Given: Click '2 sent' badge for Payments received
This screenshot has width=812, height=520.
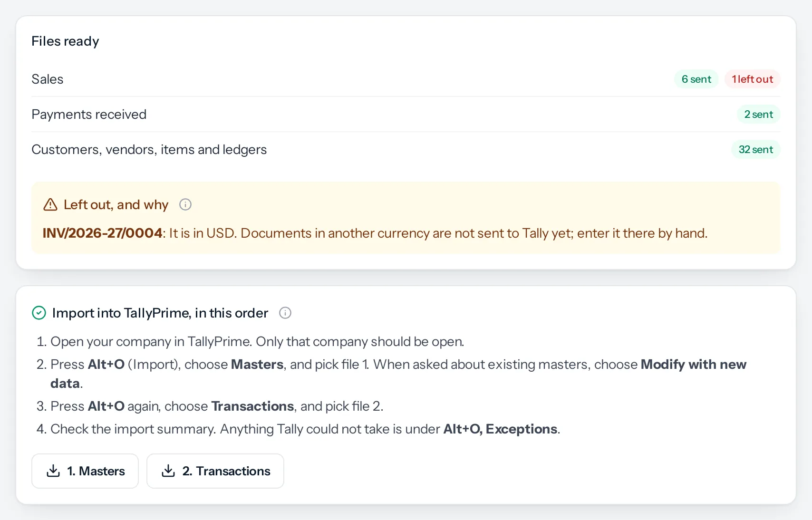Looking at the screenshot, I should coord(759,114).
